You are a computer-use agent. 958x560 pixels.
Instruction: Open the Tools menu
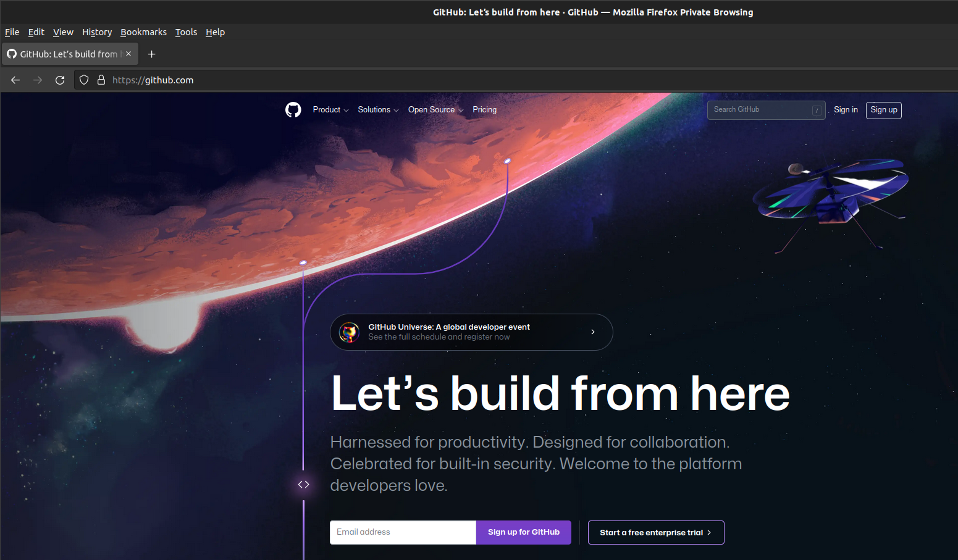186,32
